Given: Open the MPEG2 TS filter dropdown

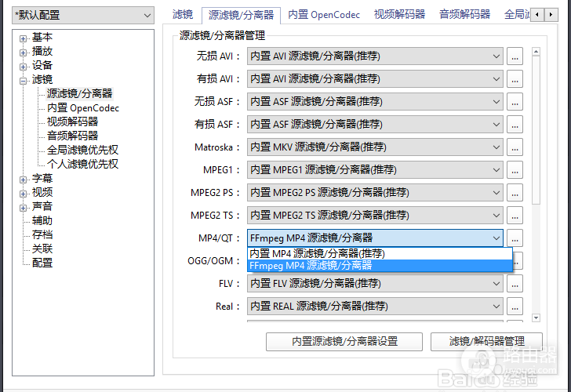Looking at the screenshot, I should coord(375,216).
